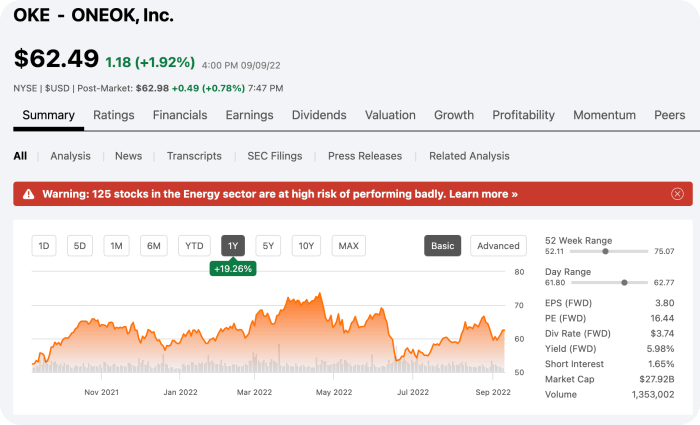Go to the Earnings tab
This screenshot has height=425, width=700.
point(250,115)
